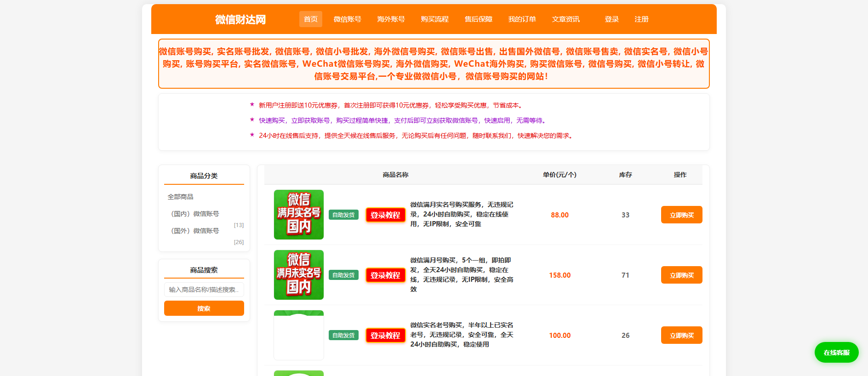Open the 首页 nav tab
868x376 pixels.
coord(311,19)
